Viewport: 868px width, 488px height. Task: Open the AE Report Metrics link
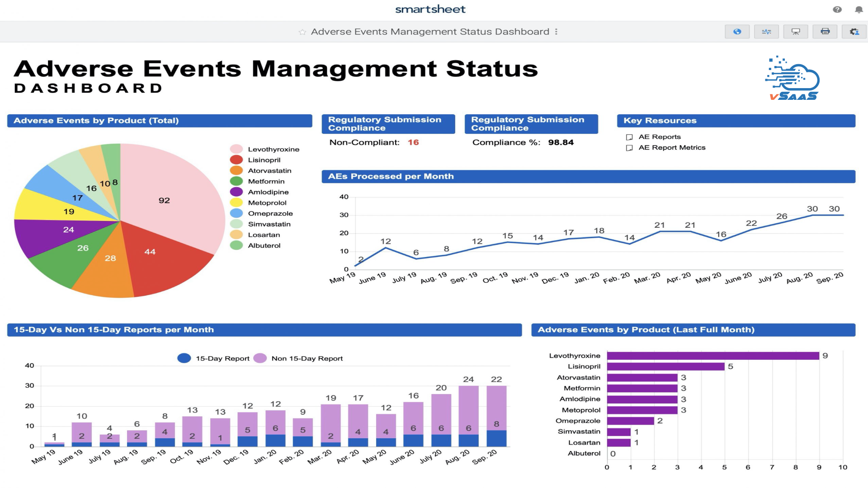pos(671,148)
